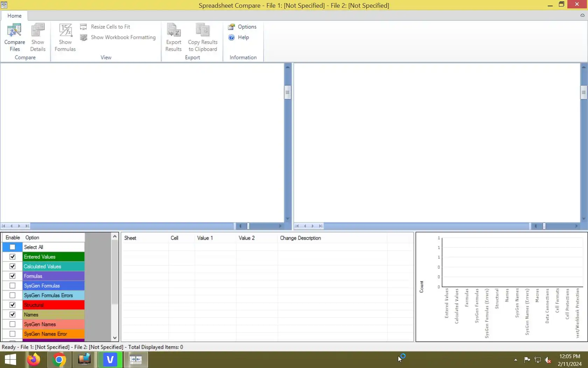The image size is (588, 368).
Task: Click options list scroll up arrow
Action: (x=115, y=237)
